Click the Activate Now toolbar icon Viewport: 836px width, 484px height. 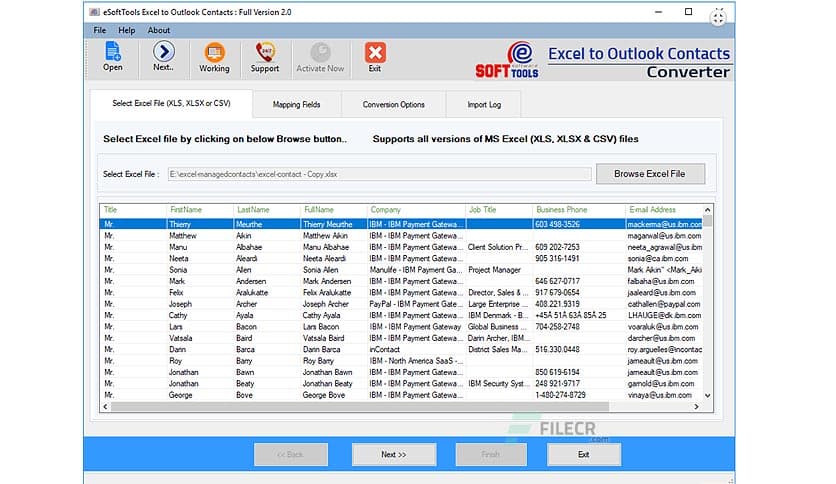tap(320, 58)
